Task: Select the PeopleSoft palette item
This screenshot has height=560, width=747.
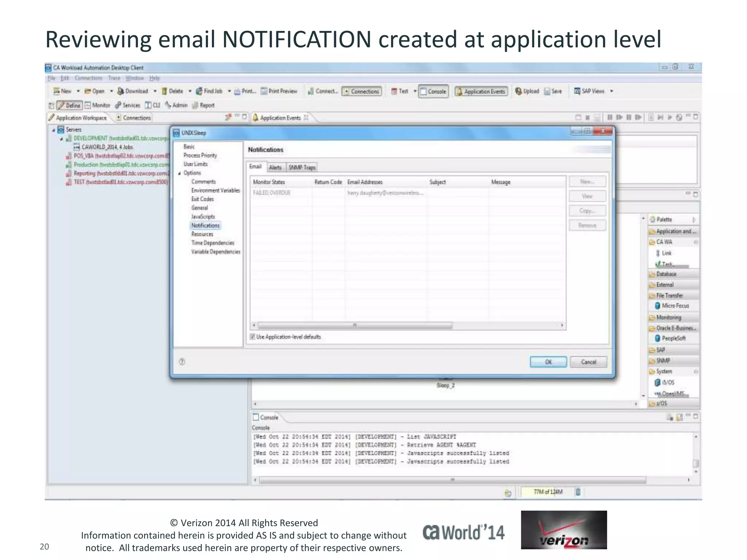Action: 670,338
